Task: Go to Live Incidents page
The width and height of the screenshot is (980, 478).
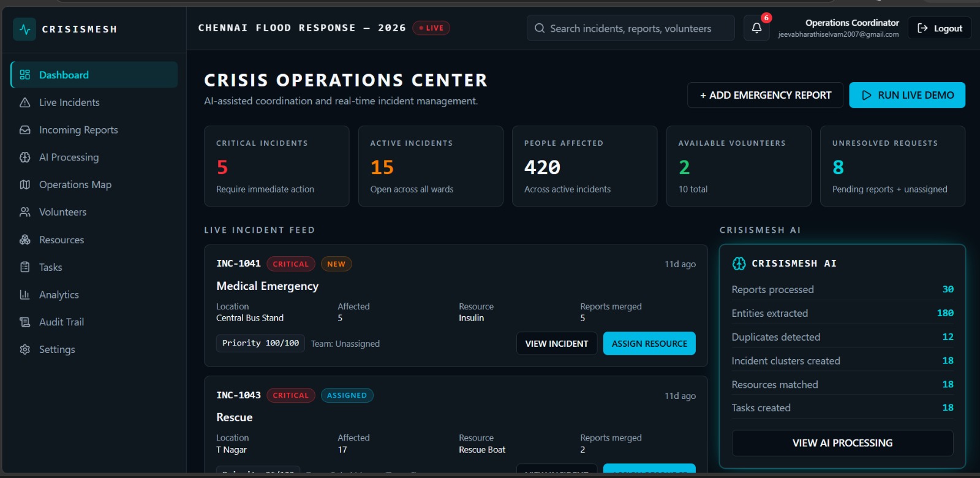Action: (94, 102)
